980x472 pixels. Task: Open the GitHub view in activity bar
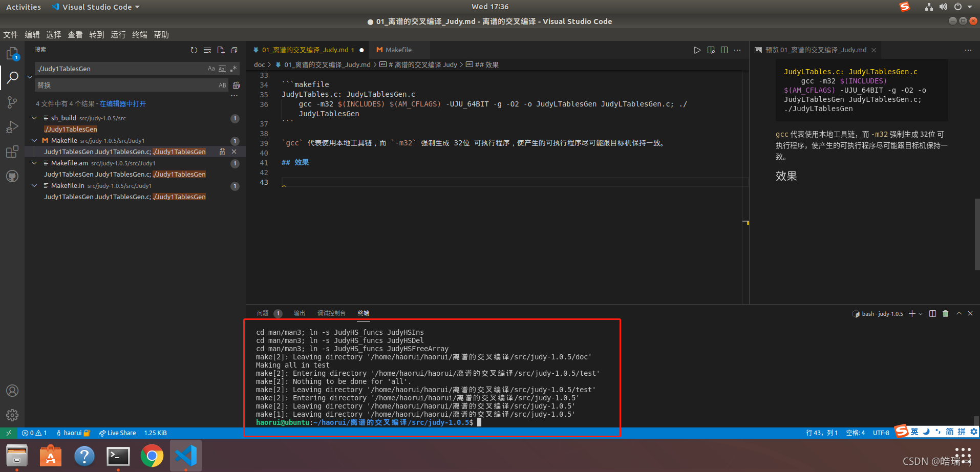12,176
